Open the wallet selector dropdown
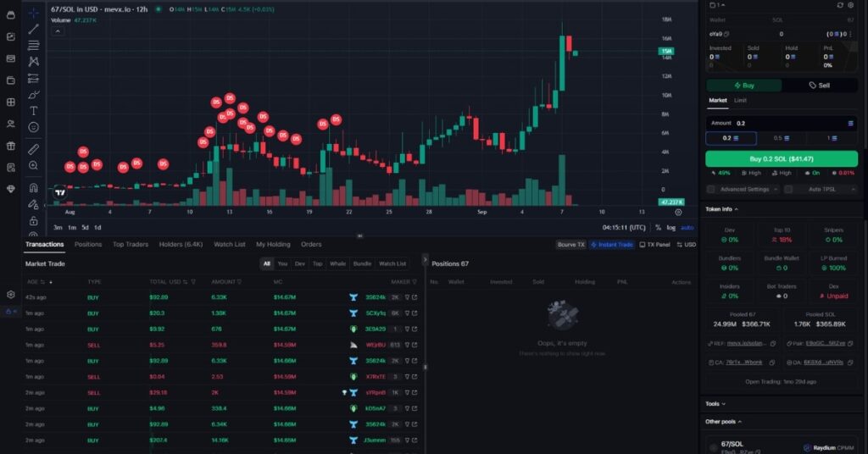Image resolution: width=868 pixels, height=454 pixels. click(717, 5)
